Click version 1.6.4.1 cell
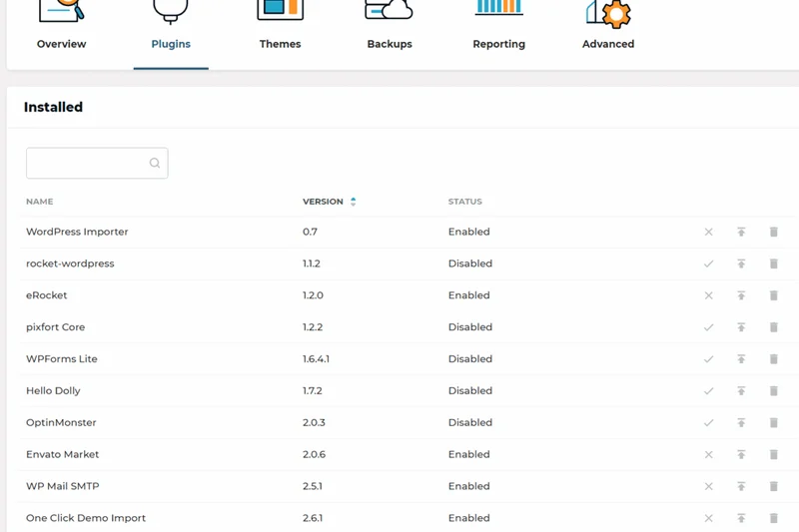The width and height of the screenshot is (799, 532). point(316,359)
